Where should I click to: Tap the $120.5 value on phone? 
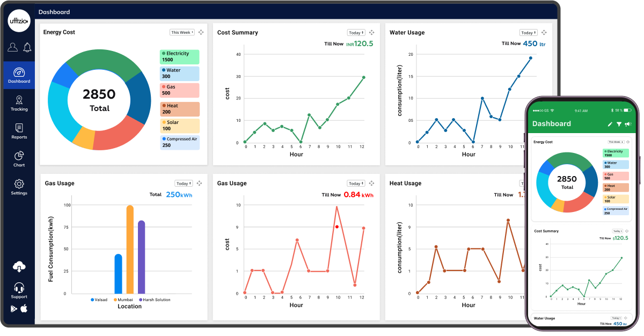point(620,238)
